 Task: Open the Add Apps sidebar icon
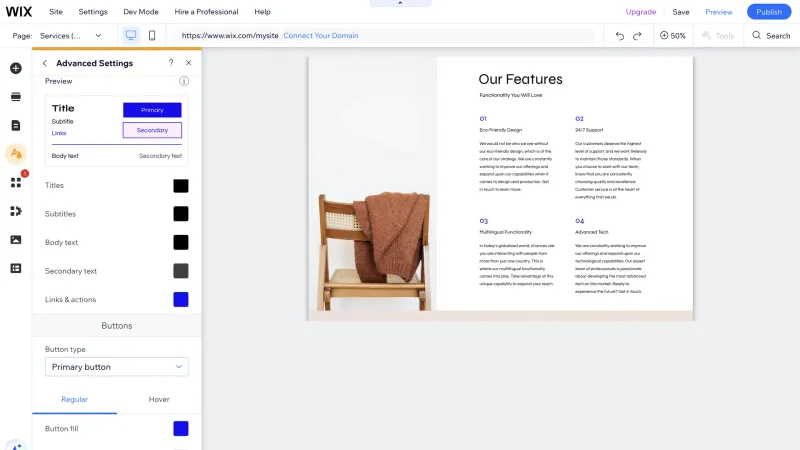(16, 183)
